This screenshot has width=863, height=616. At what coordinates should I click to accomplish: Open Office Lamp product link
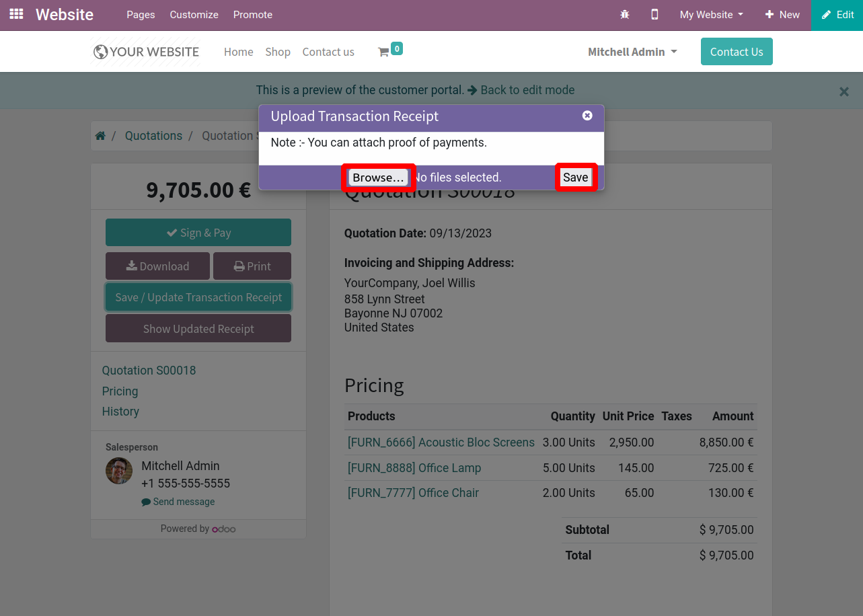click(414, 468)
